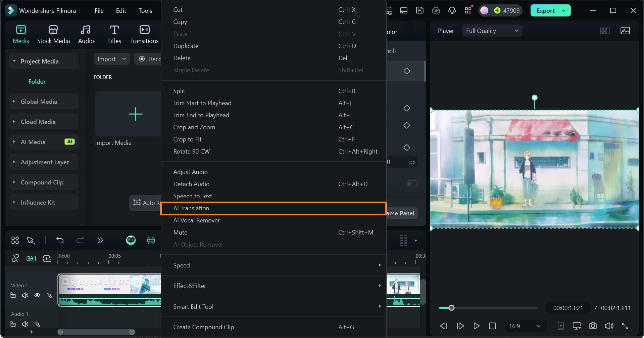Open the Transitions tab
644x338 pixels.
point(144,34)
